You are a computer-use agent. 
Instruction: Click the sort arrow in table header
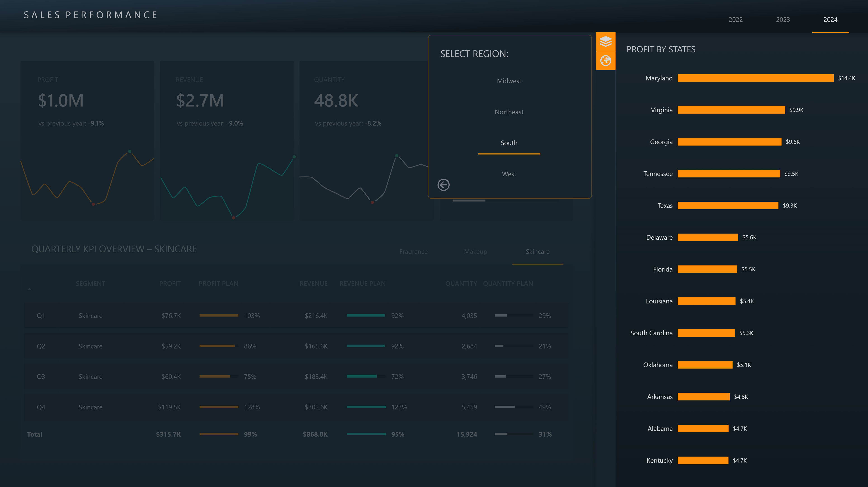click(29, 289)
